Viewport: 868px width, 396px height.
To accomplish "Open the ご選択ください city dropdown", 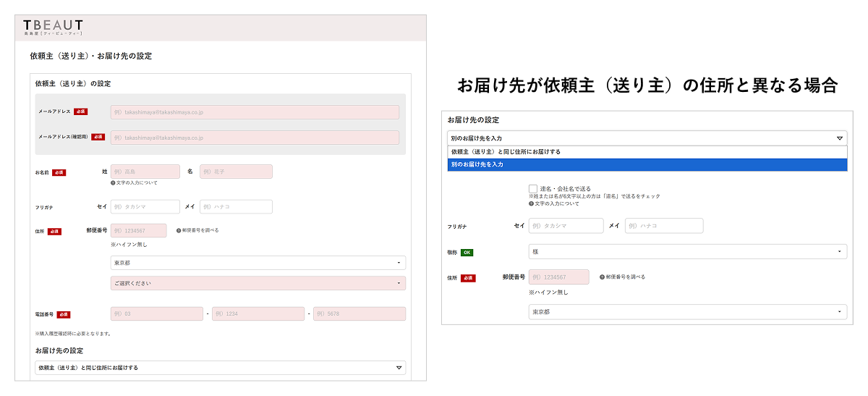I will pyautogui.click(x=258, y=283).
